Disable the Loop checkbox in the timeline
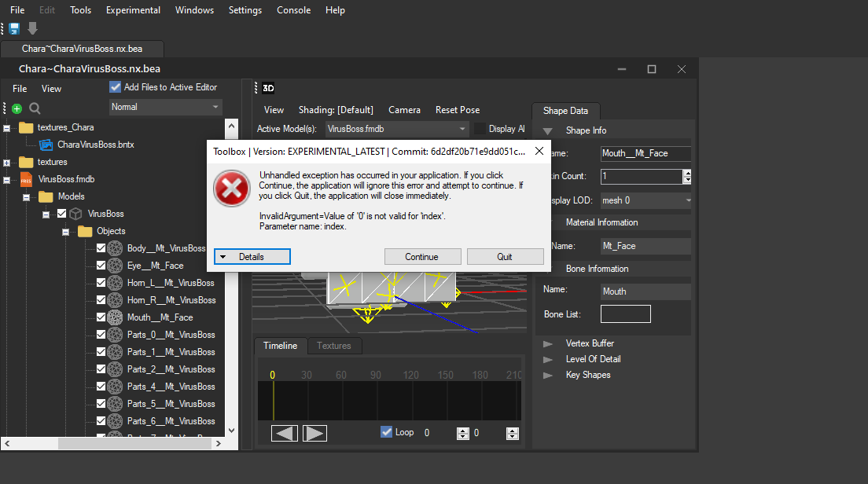This screenshot has width=868, height=484. point(386,431)
